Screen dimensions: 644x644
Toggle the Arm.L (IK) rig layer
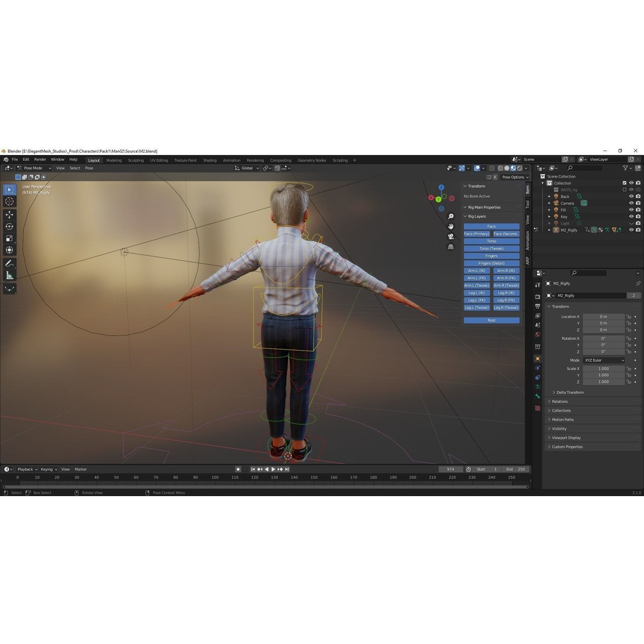(477, 271)
